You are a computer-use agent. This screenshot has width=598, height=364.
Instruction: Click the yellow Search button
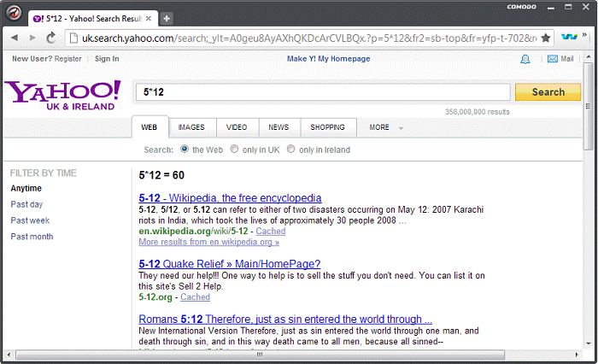coord(548,92)
